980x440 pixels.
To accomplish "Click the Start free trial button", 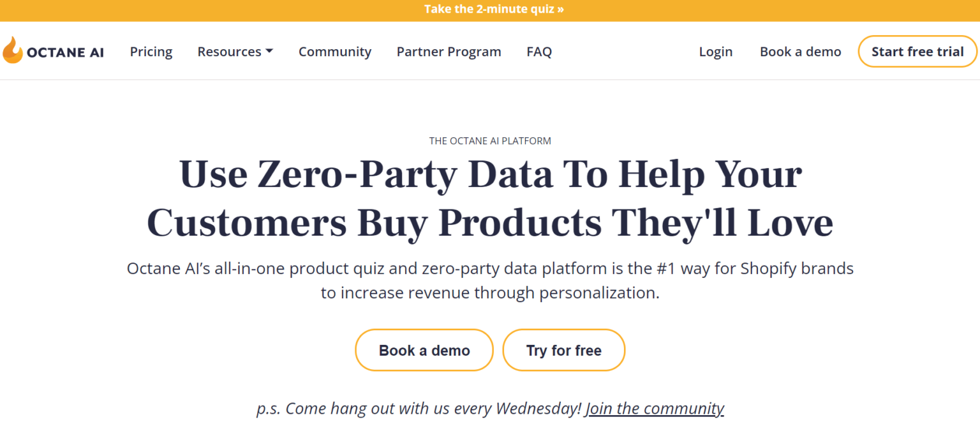I will click(917, 51).
